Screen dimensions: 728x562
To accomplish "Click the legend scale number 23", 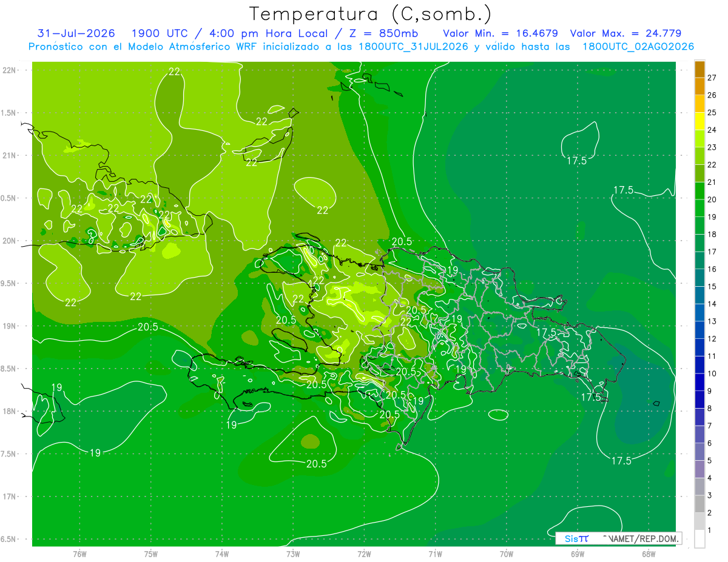I will 712,147.
